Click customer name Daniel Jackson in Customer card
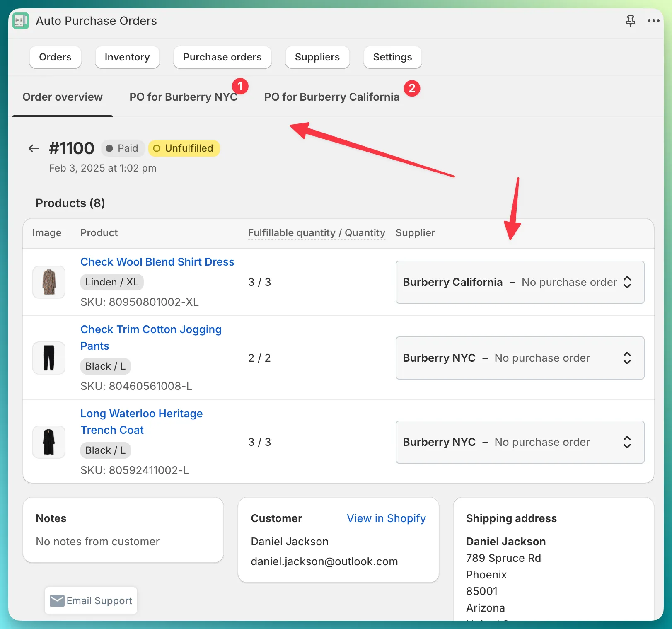This screenshot has width=672, height=629. click(290, 542)
